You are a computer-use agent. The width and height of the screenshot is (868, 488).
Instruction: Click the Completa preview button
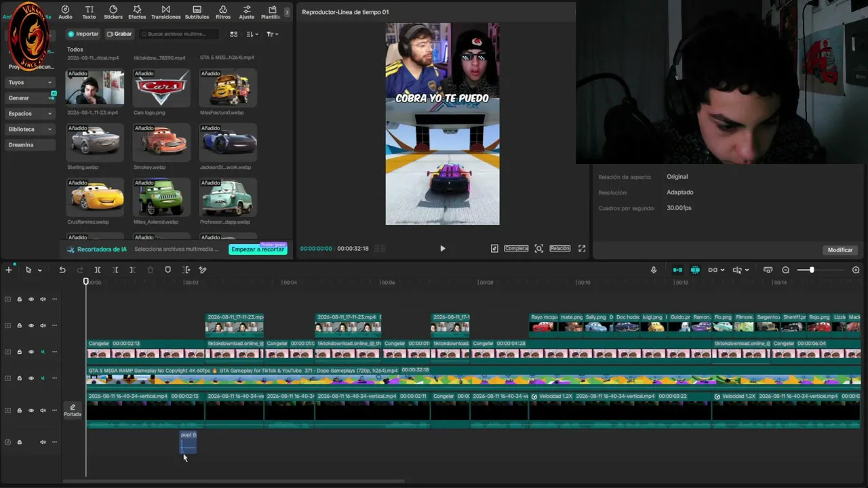(x=516, y=249)
